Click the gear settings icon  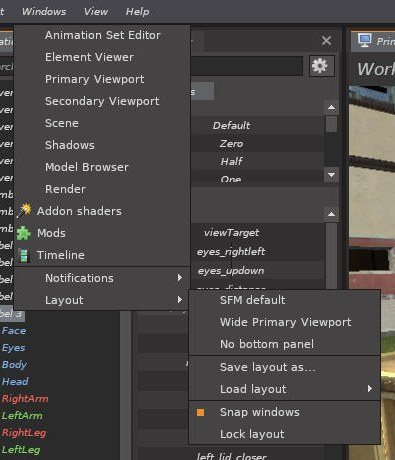pyautogui.click(x=322, y=66)
